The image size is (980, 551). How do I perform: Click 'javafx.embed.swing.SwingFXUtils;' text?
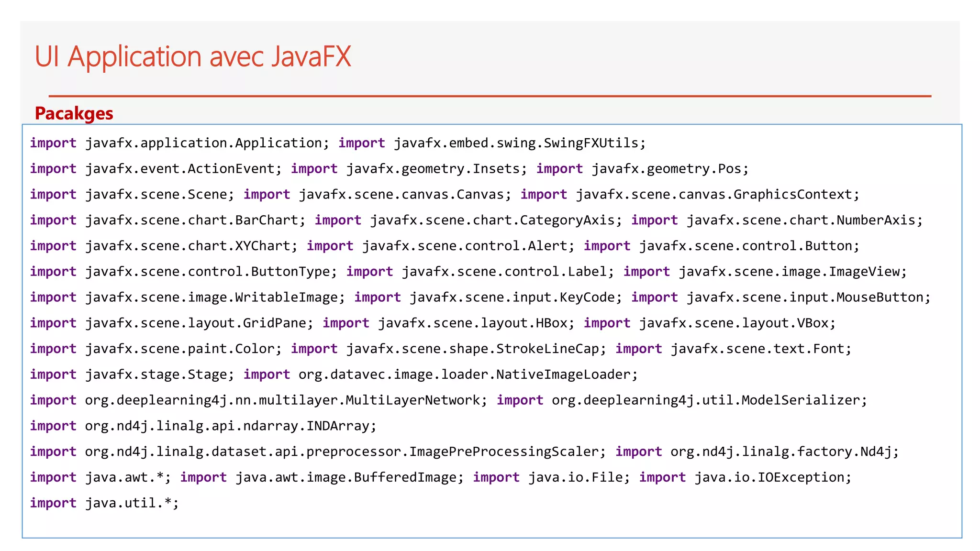[x=520, y=143]
